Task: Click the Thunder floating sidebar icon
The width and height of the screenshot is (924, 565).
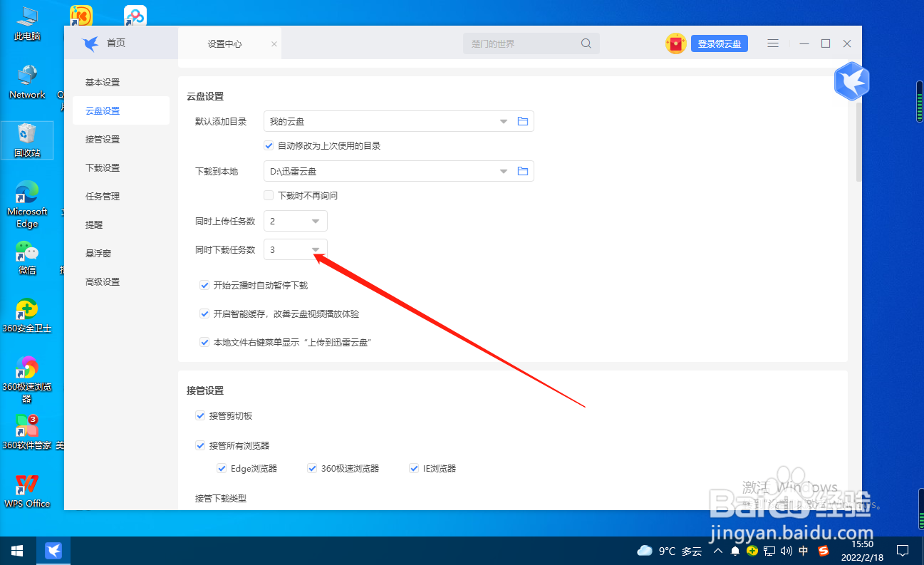Action: [x=851, y=81]
